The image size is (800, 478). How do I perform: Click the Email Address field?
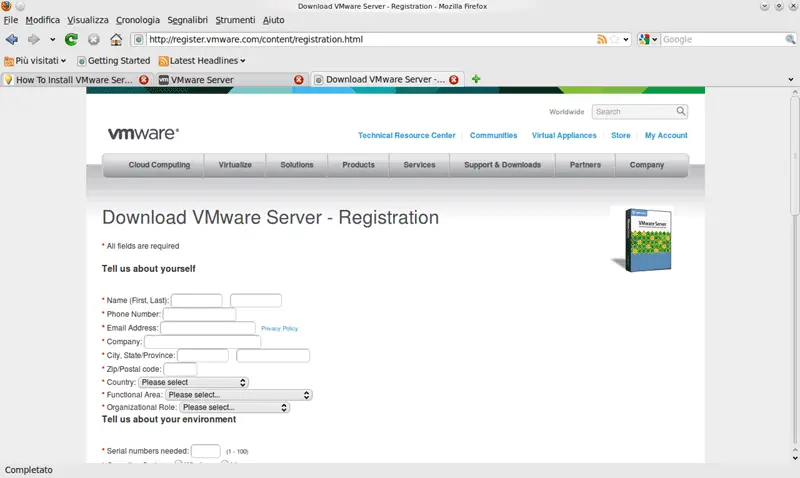[x=208, y=328]
